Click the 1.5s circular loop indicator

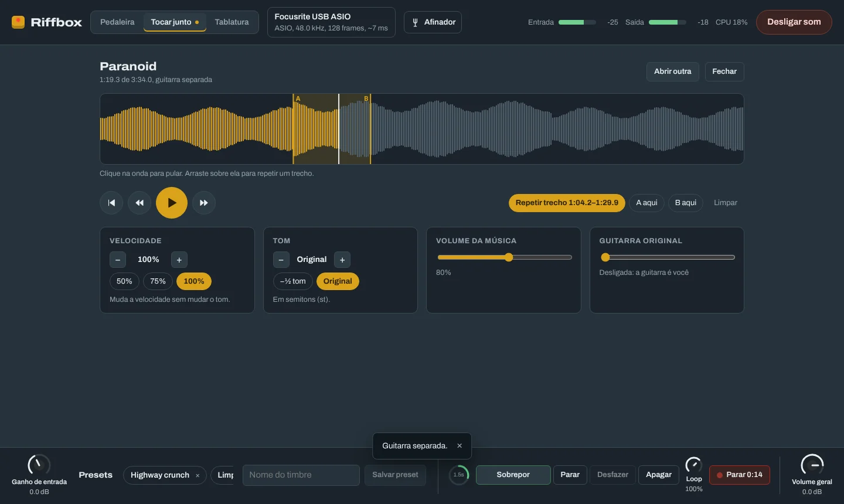click(x=459, y=475)
